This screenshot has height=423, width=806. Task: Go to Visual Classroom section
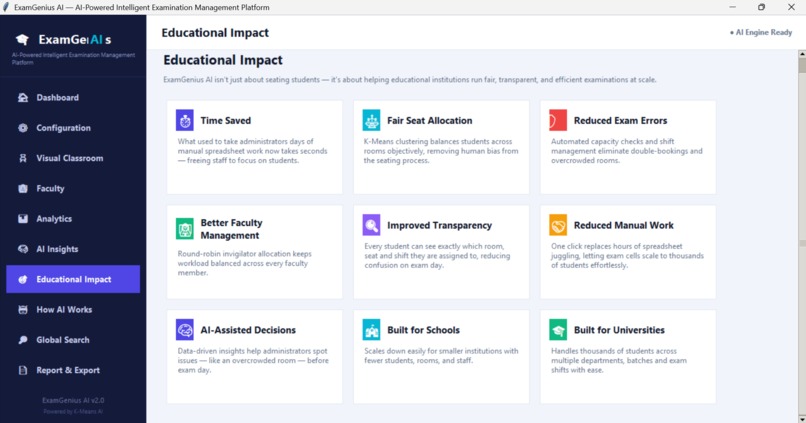click(x=73, y=158)
